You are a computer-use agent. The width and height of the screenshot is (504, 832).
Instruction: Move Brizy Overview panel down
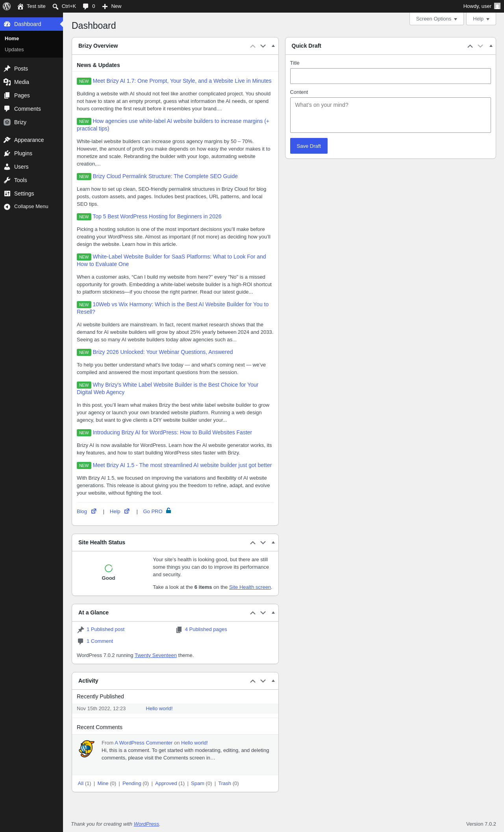point(263,46)
